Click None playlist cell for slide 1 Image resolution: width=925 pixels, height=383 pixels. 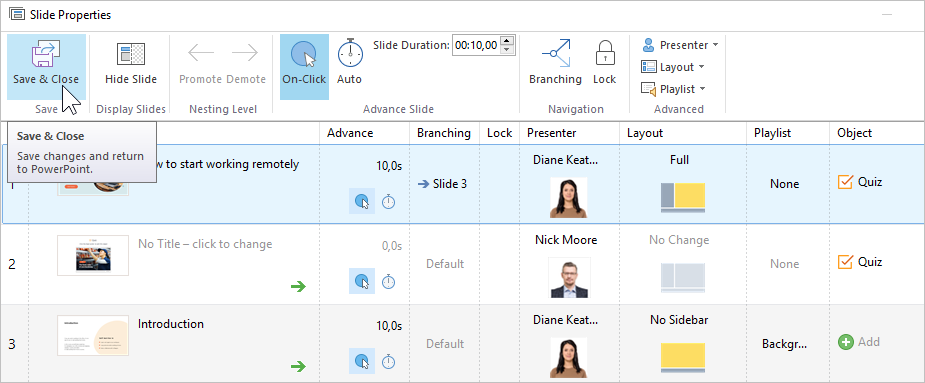(x=785, y=184)
